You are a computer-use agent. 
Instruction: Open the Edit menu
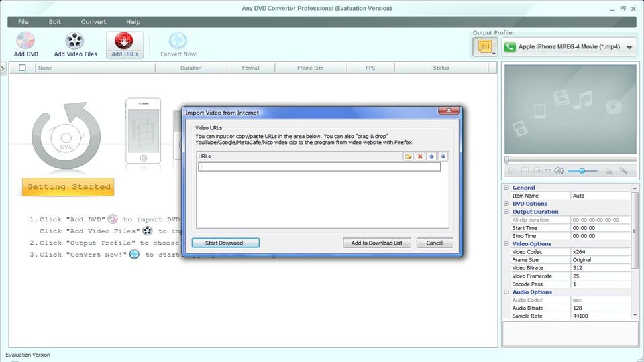tap(54, 21)
